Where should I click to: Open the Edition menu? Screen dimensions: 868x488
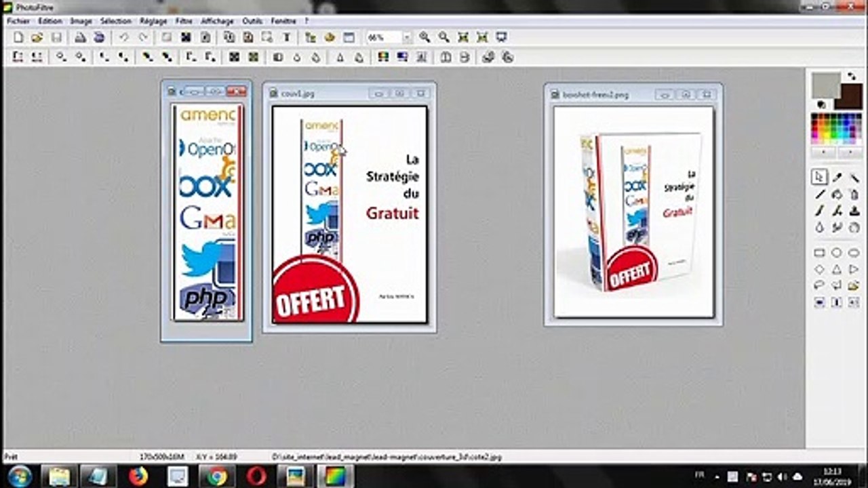coord(50,21)
